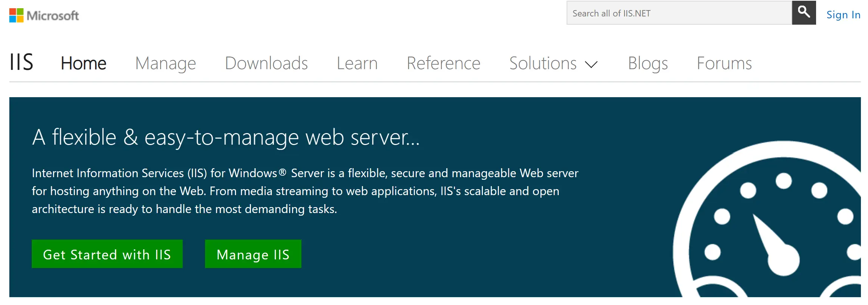Click the Microsoft logo
The height and width of the screenshot is (305, 868).
tap(44, 15)
